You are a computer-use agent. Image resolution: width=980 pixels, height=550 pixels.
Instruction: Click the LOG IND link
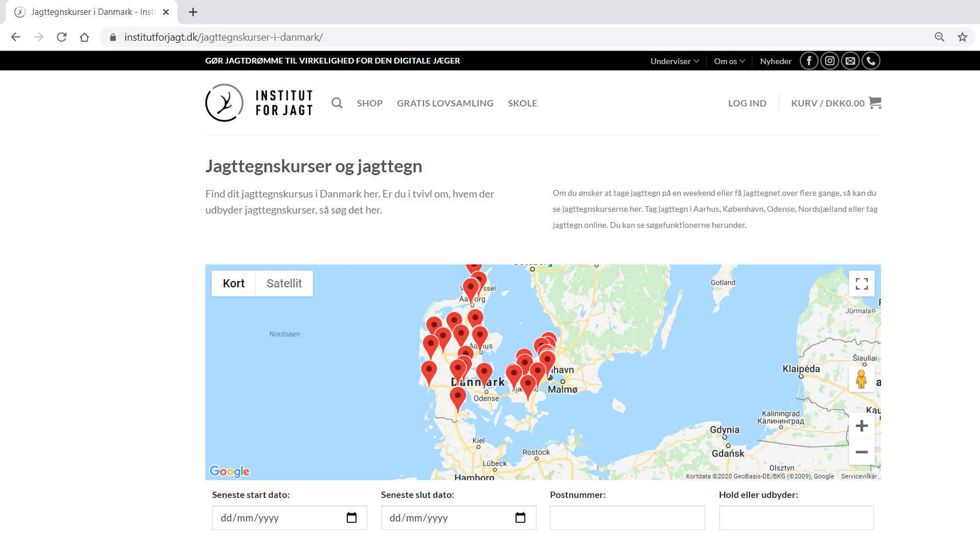747,103
